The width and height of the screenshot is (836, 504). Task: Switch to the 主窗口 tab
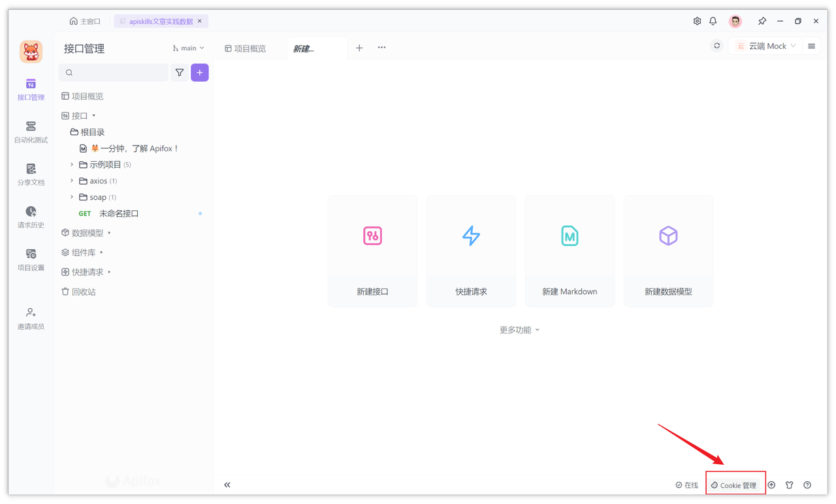85,21
